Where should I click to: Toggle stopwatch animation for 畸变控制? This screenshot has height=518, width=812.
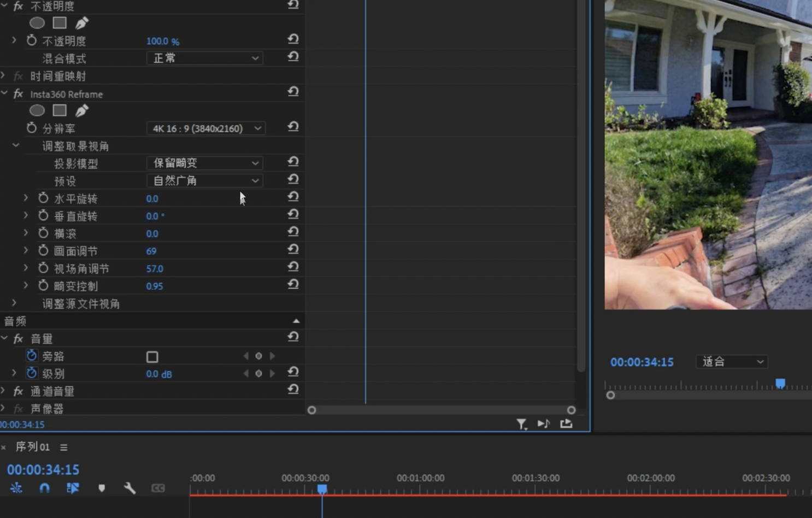pos(43,286)
